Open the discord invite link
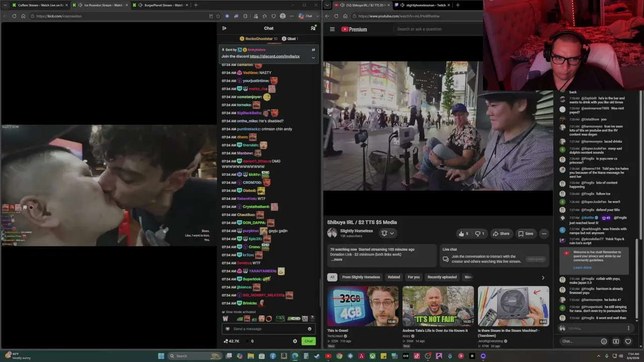Viewport: 644px width, 362px height. 275,56
